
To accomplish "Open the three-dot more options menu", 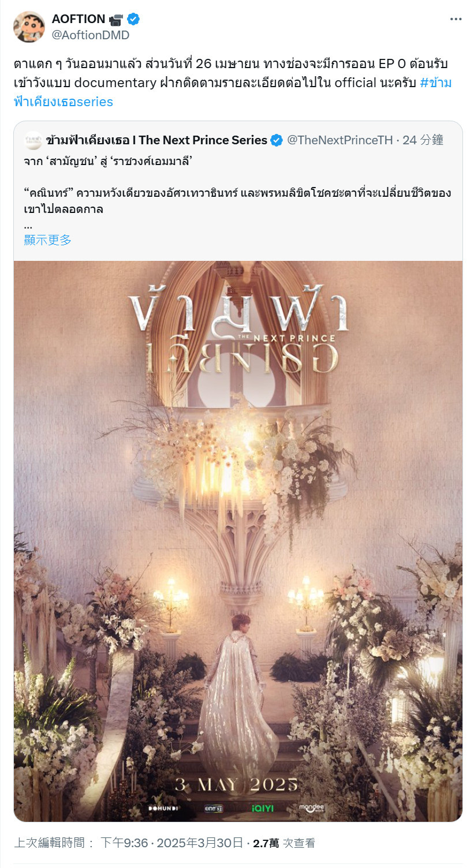I will (x=456, y=19).
